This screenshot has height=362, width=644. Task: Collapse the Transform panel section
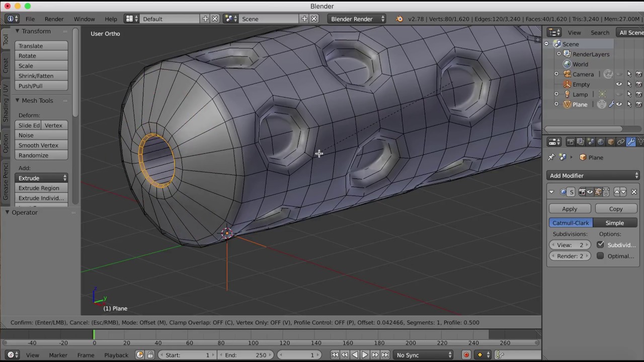17,31
